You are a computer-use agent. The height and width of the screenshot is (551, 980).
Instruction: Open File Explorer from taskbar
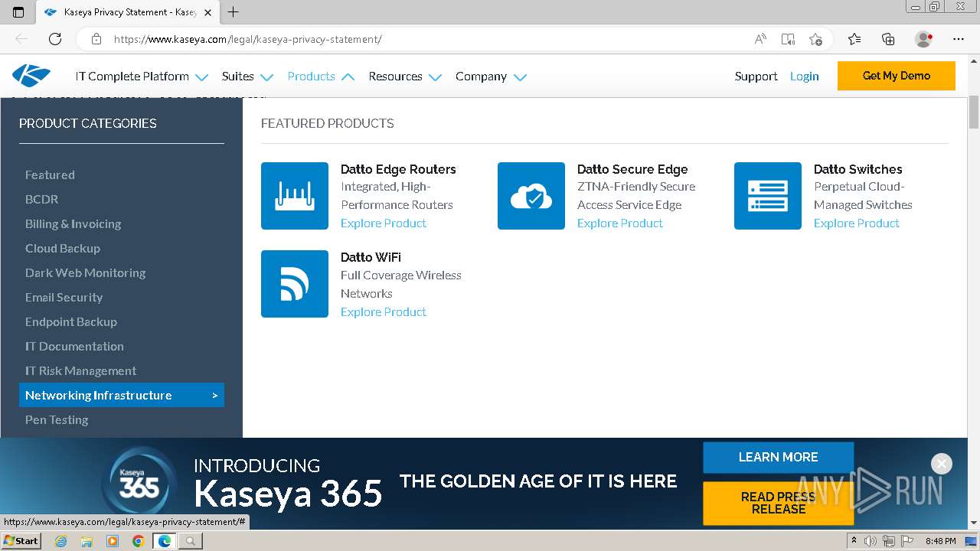[87, 541]
